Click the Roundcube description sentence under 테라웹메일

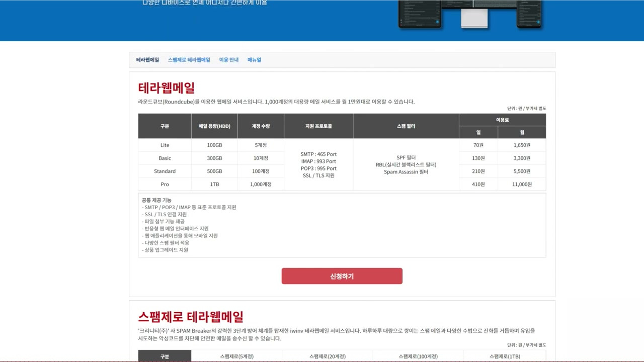click(276, 102)
